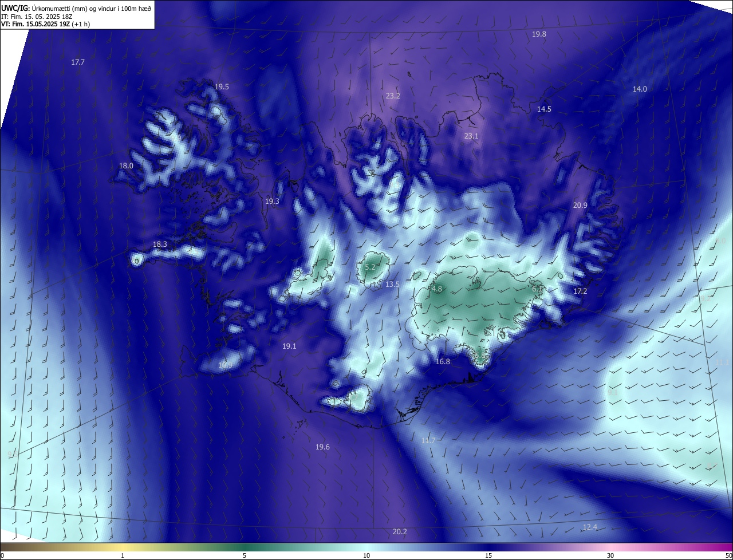The width and height of the screenshot is (733, 560).
Task: Select the color scale tick label 10
Action: coord(366,555)
